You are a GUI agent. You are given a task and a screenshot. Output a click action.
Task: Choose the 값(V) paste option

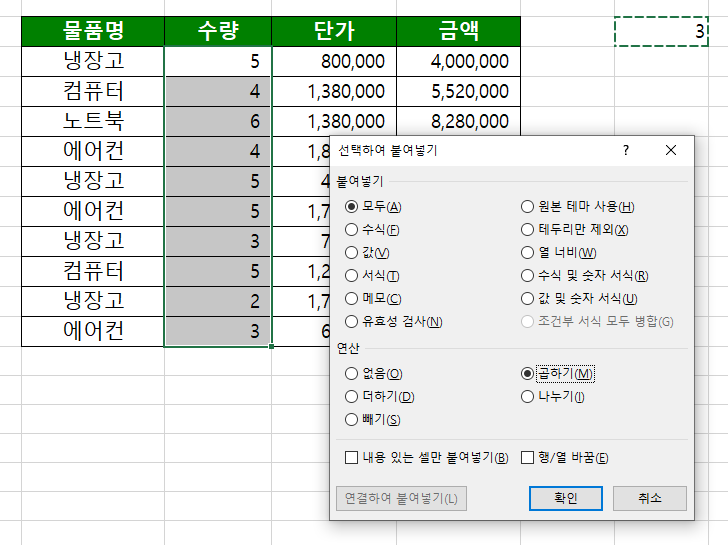[x=351, y=253]
